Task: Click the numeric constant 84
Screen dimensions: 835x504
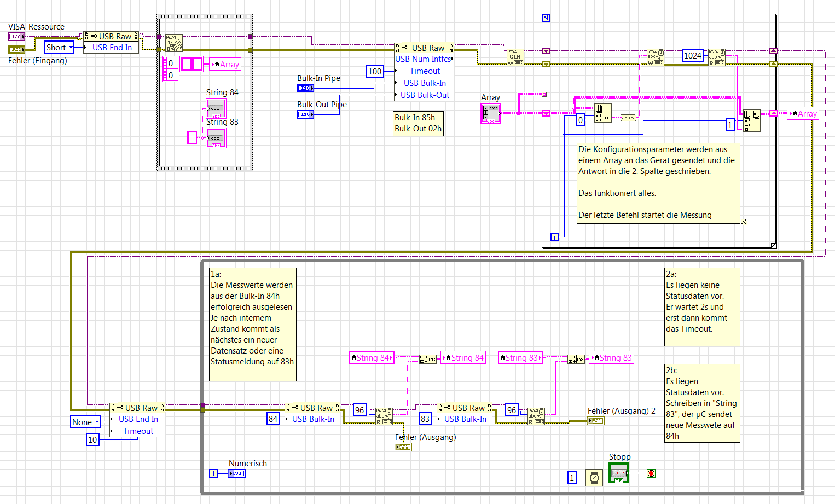Action: (273, 419)
